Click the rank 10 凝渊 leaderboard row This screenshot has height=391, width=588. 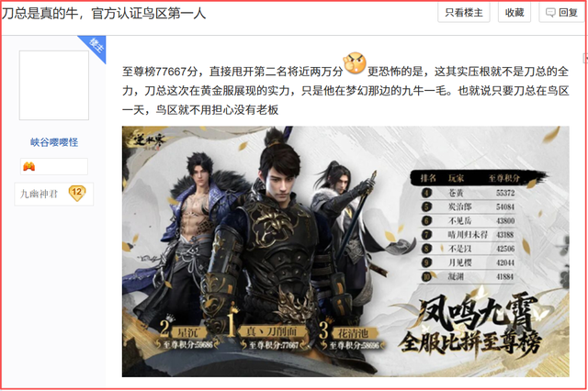click(x=468, y=277)
